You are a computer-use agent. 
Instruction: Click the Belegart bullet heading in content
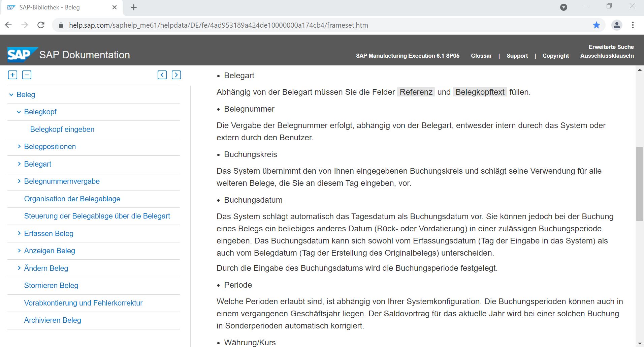pos(239,76)
